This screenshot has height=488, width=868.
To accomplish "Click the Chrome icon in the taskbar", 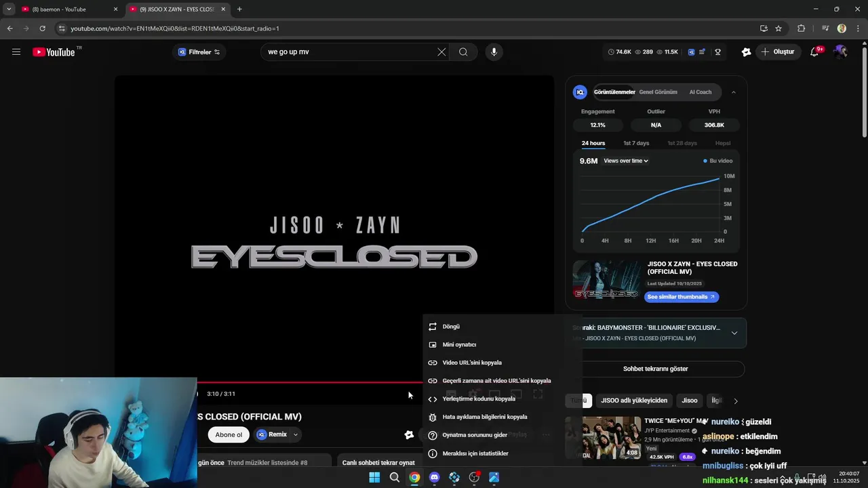I will point(414,477).
